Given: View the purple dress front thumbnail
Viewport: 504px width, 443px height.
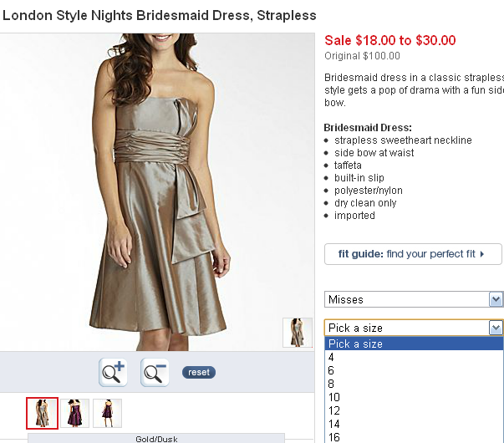Looking at the screenshot, I should pyautogui.click(x=74, y=413).
